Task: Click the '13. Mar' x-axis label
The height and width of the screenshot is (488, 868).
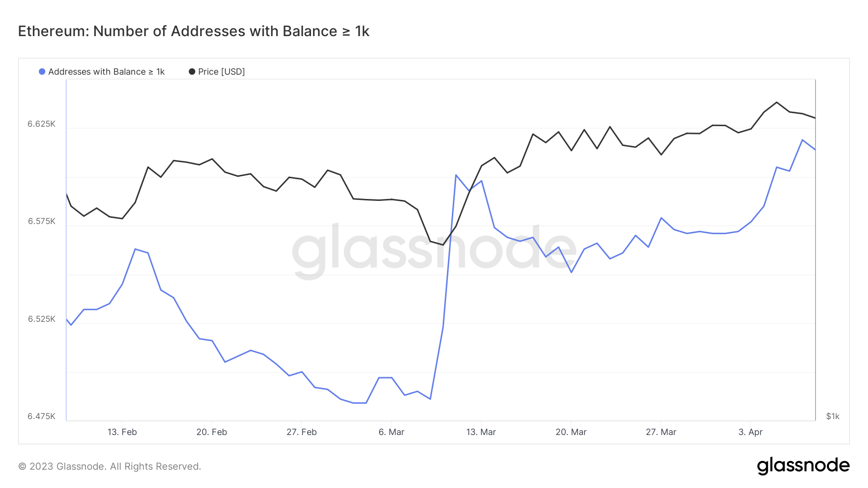Action: (481, 432)
